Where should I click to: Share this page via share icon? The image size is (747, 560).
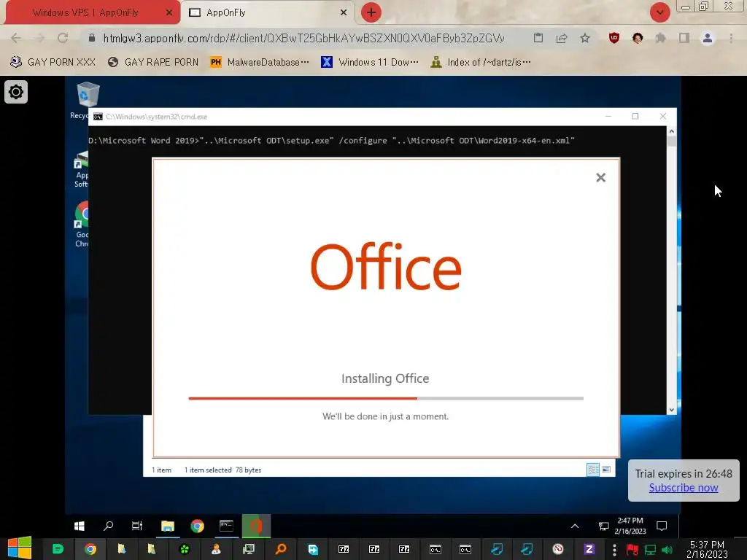point(562,38)
